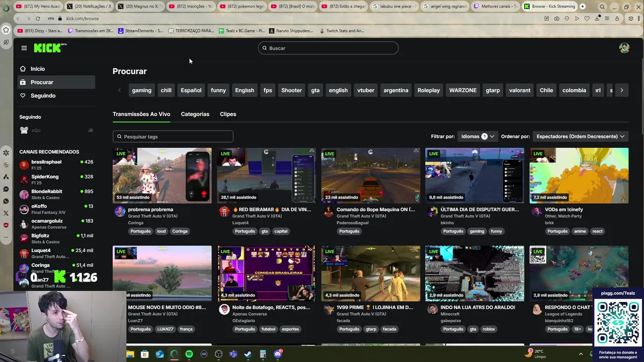Open the RED BEIRAMAR stream thumbnail

(266, 175)
